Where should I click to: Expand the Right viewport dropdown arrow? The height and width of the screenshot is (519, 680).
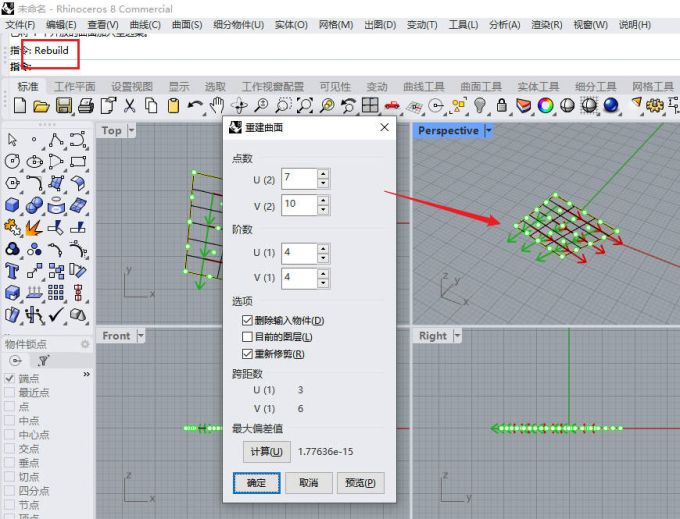(x=455, y=336)
